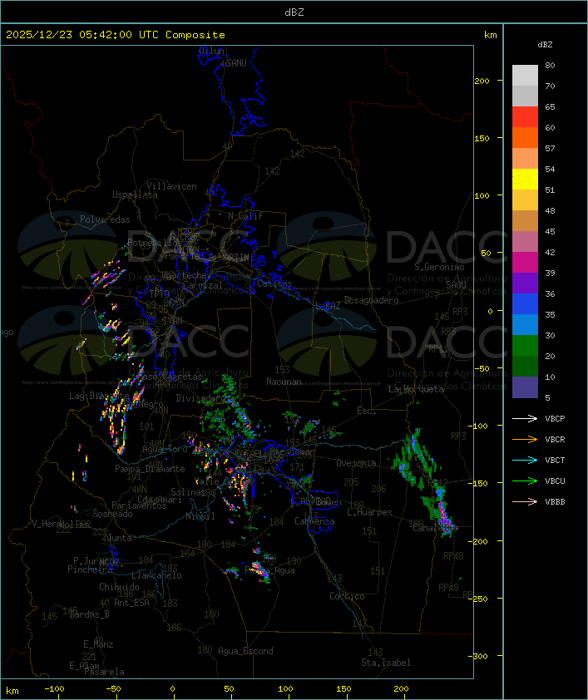This screenshot has width=588, height=700.
Task: Click the km unit label at bottom left
Action: (x=12, y=691)
